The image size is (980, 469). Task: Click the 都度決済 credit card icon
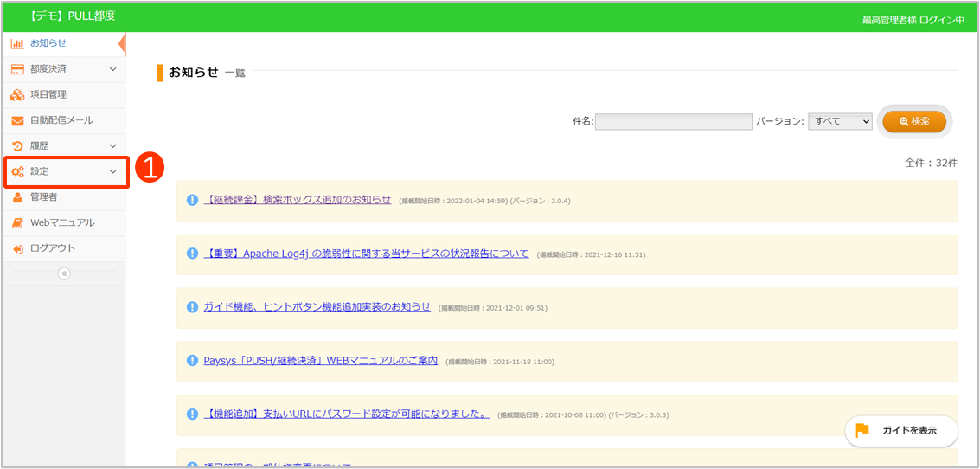point(17,69)
